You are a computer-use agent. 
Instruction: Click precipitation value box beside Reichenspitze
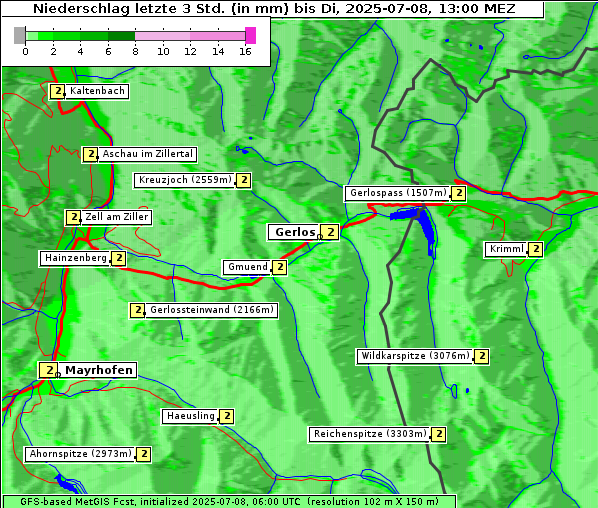pyautogui.click(x=439, y=434)
